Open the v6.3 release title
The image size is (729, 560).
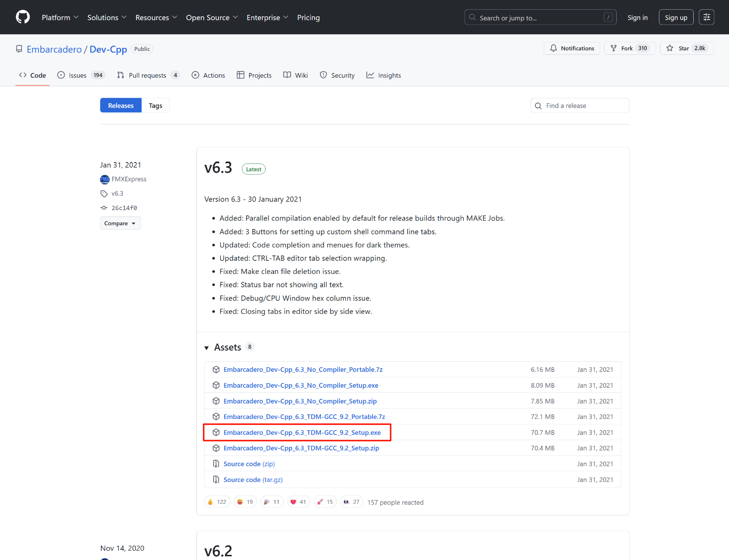218,168
